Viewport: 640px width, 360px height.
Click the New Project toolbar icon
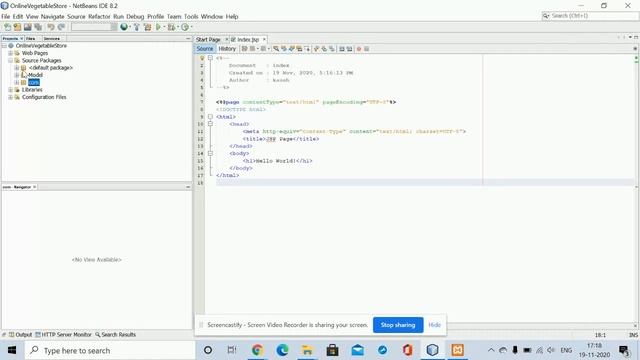(17, 27)
